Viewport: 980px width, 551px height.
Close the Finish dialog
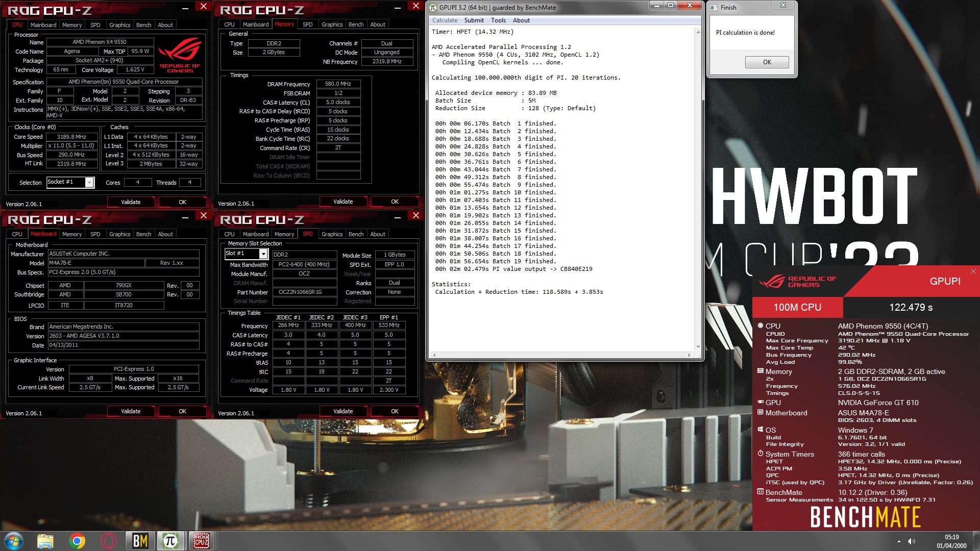click(x=783, y=6)
